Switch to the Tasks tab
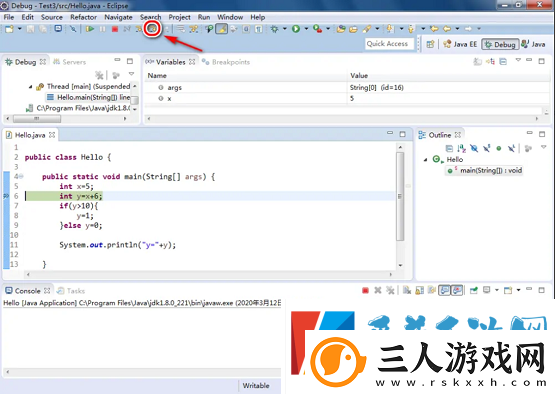 pos(71,291)
